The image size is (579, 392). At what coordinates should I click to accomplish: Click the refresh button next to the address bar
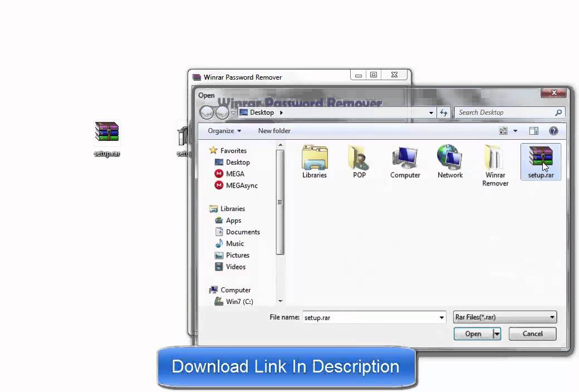pyautogui.click(x=444, y=112)
